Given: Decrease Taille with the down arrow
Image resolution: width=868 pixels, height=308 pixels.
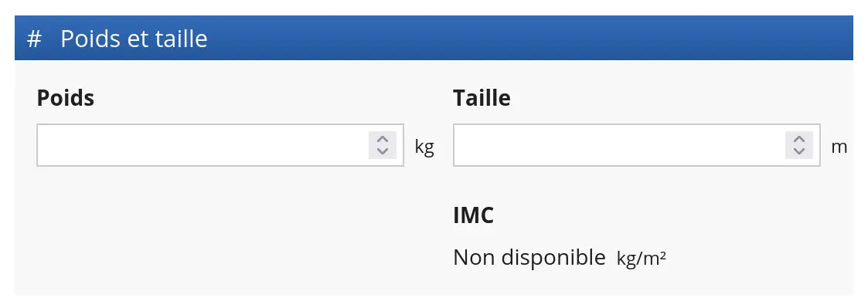Looking at the screenshot, I should pyautogui.click(x=798, y=151).
